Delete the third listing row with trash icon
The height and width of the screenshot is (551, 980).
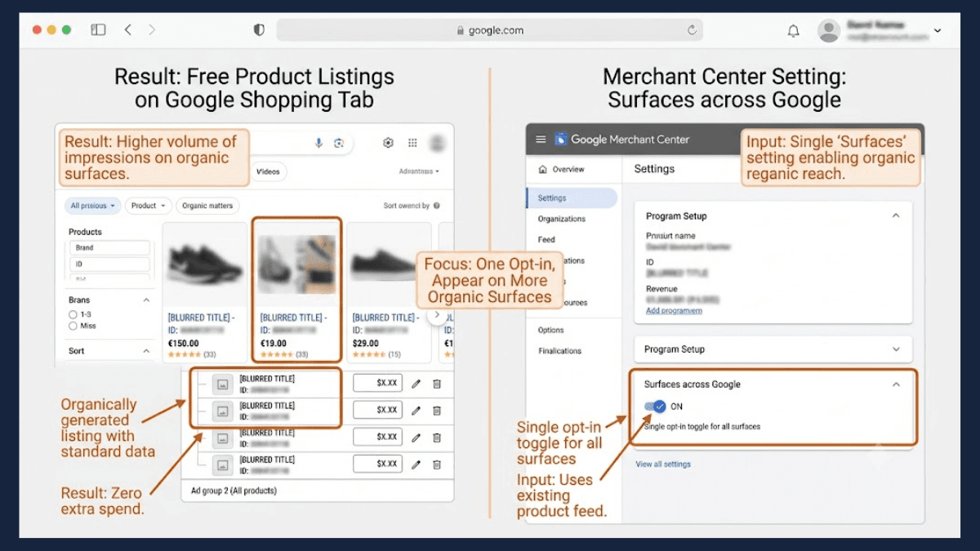pyautogui.click(x=437, y=438)
